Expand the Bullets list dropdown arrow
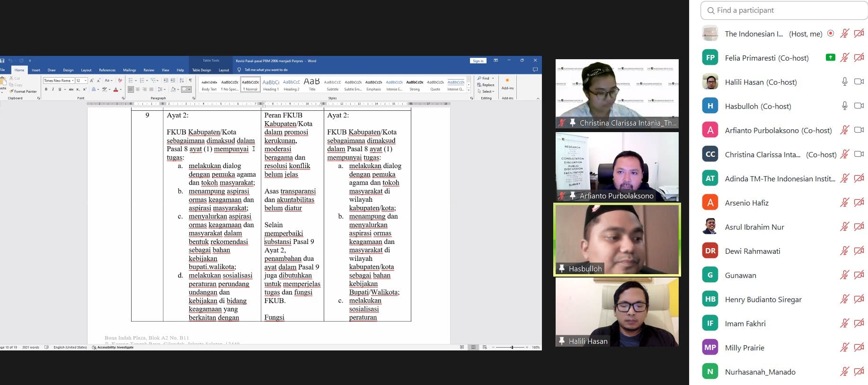This screenshot has width=868, height=385. point(135,81)
